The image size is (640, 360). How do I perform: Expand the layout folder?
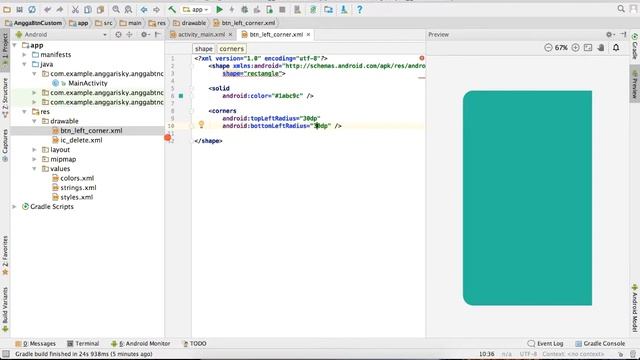[34, 150]
